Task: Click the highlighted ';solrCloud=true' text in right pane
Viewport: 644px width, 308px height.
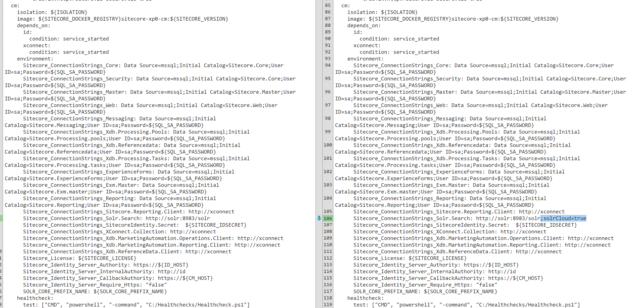Action: pyautogui.click(x=563, y=218)
